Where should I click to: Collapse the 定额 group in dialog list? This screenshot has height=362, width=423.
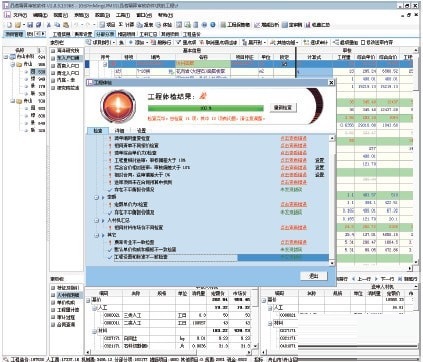[96, 197]
